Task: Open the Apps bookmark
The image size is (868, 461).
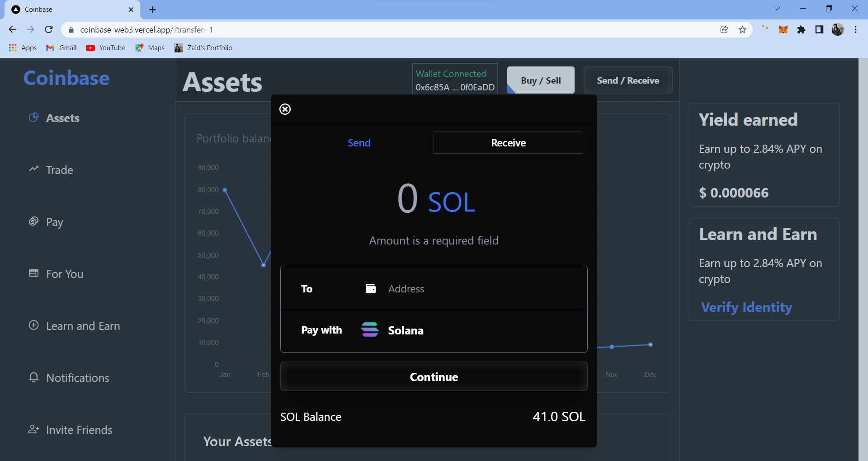Action: tap(23, 48)
